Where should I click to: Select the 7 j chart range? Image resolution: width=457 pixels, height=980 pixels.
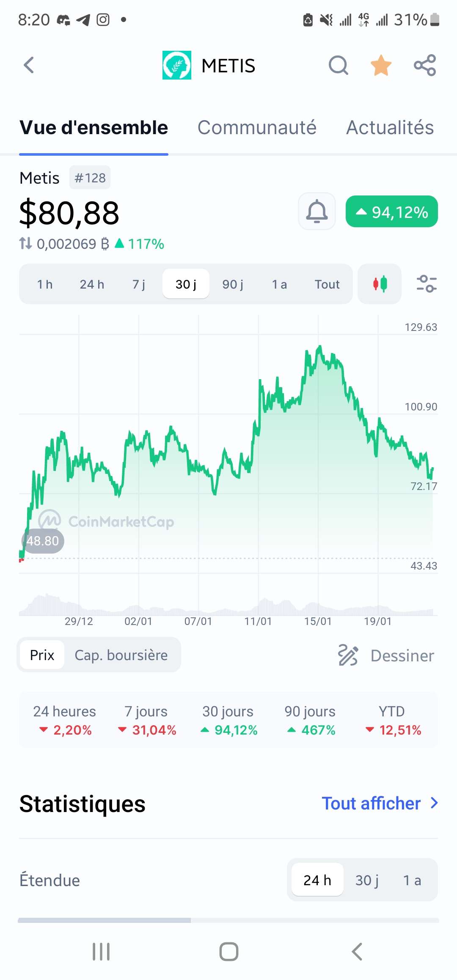click(139, 284)
